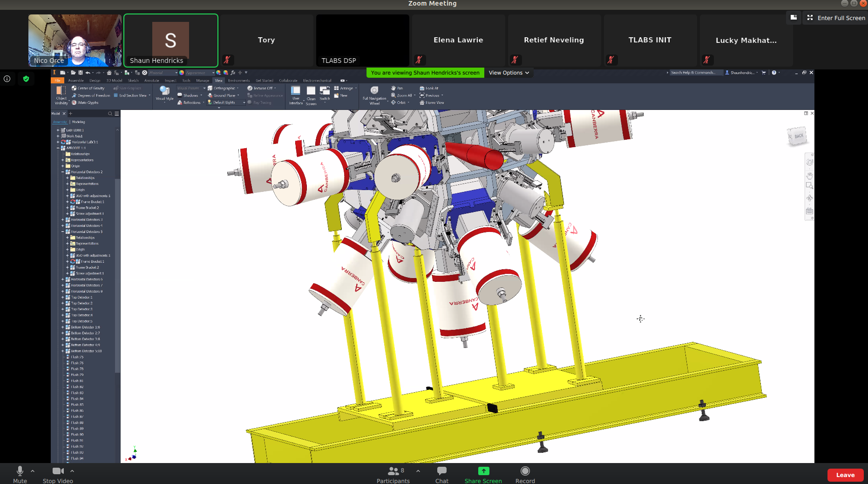Toggle the Ground Plane option
This screenshot has height=484, width=868.
point(223,95)
